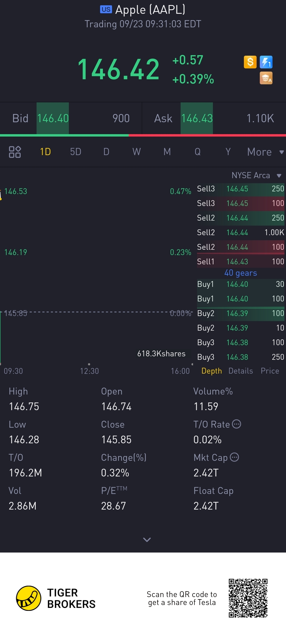Screen dimensions: 286x644
Task: Tap the Sell1 146.43 row
Action: pyautogui.click(x=240, y=262)
